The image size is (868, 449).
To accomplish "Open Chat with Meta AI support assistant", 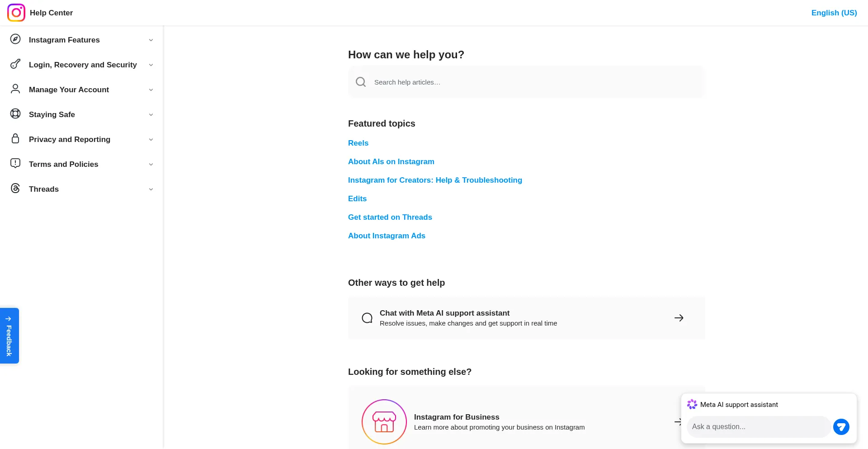I will 444,313.
